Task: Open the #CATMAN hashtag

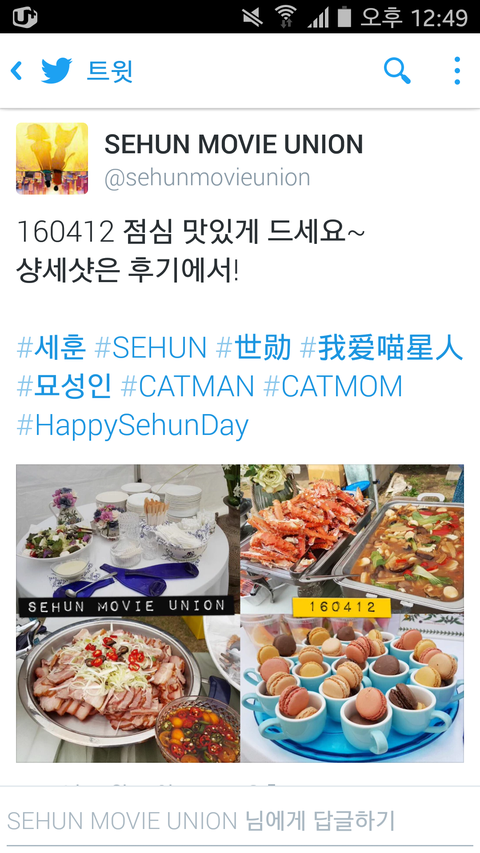Action: [x=187, y=386]
